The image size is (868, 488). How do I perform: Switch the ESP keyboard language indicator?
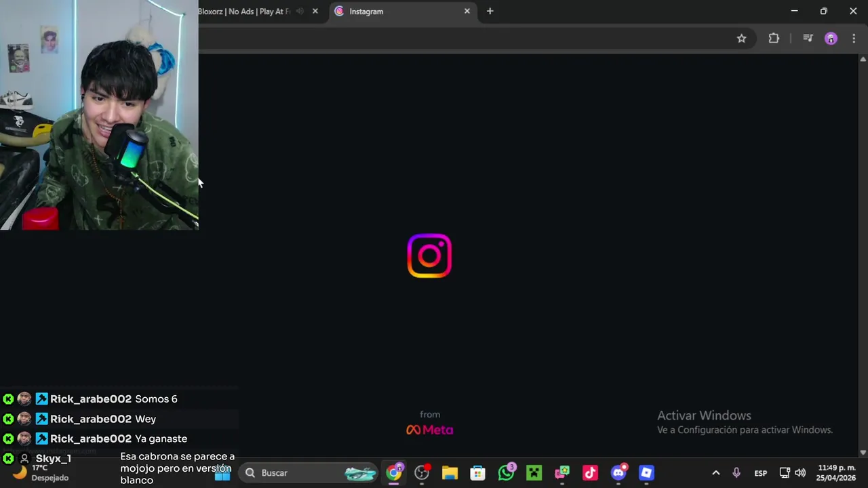coord(761,473)
